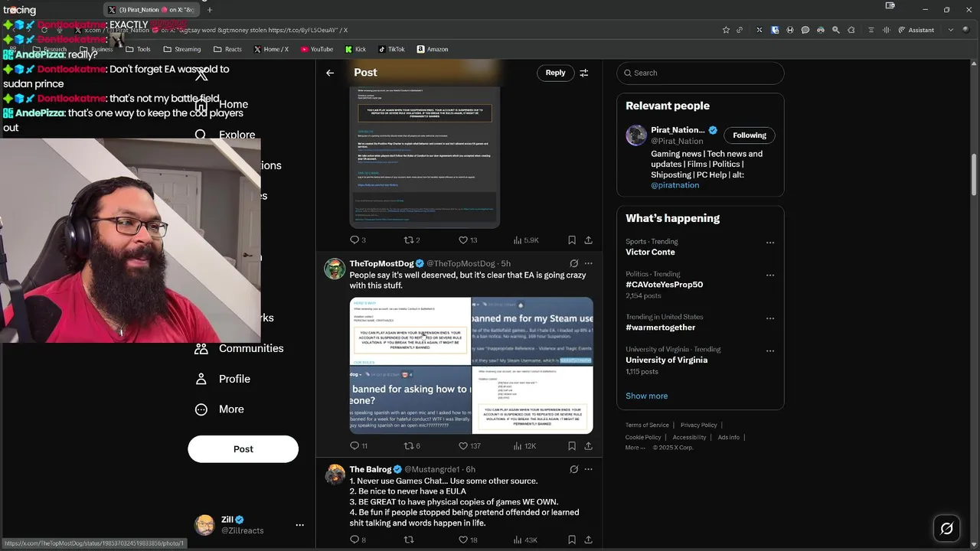View analytics of the 43K views tweet
This screenshot has height=551, width=980.
525,540
